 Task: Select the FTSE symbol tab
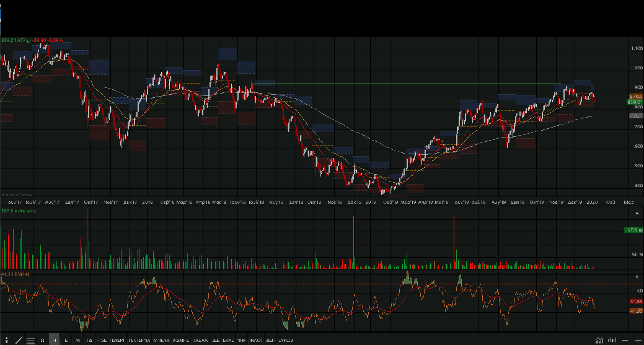[x=101, y=340]
